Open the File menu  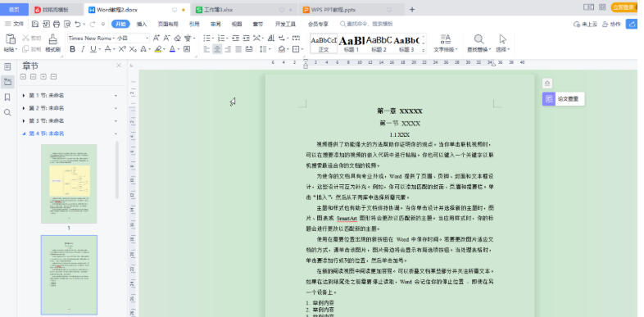15,24
